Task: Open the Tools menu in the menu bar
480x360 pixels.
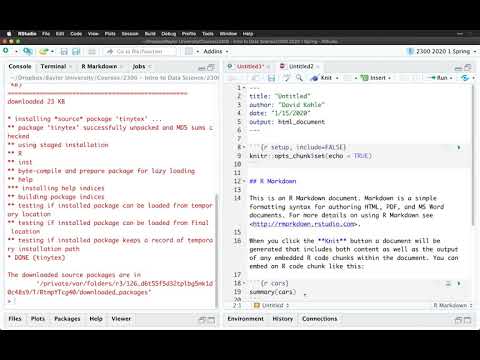Action: pos(208,34)
